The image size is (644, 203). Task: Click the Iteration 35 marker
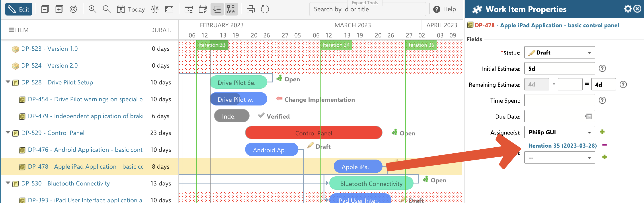420,45
